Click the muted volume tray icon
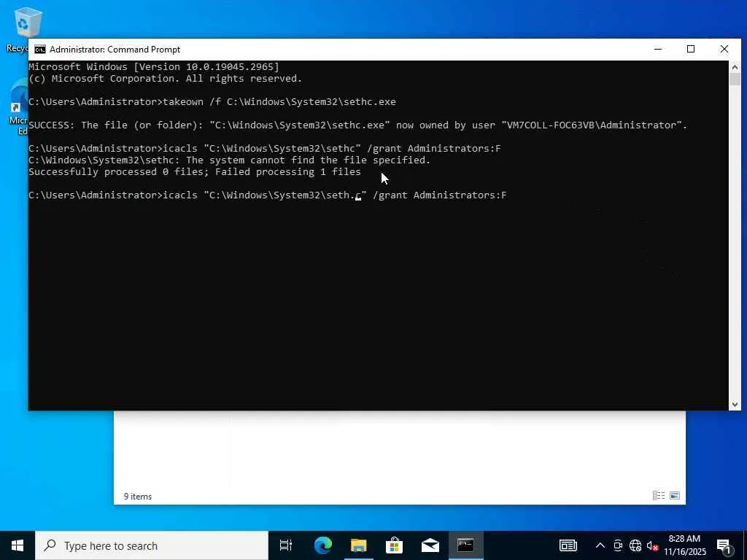The height and width of the screenshot is (560, 747). [652, 545]
